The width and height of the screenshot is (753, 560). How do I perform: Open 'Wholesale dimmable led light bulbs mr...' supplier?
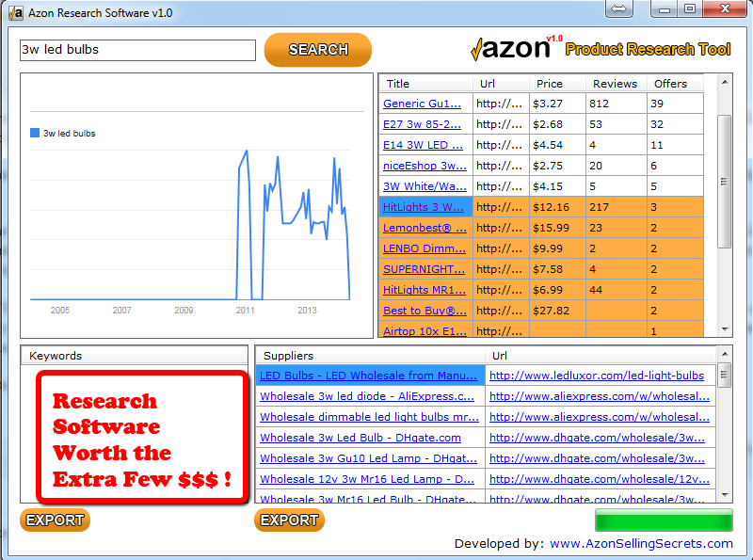(369, 417)
